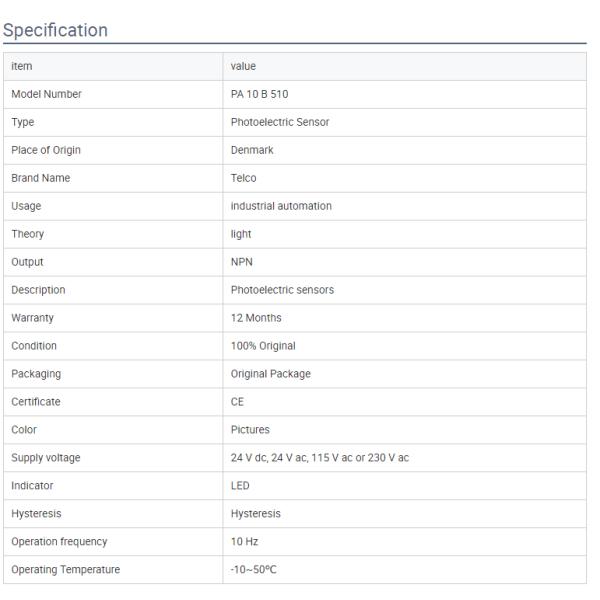The height and width of the screenshot is (600, 600).
Task: Select the 100% Original condition value
Action: click(x=263, y=346)
